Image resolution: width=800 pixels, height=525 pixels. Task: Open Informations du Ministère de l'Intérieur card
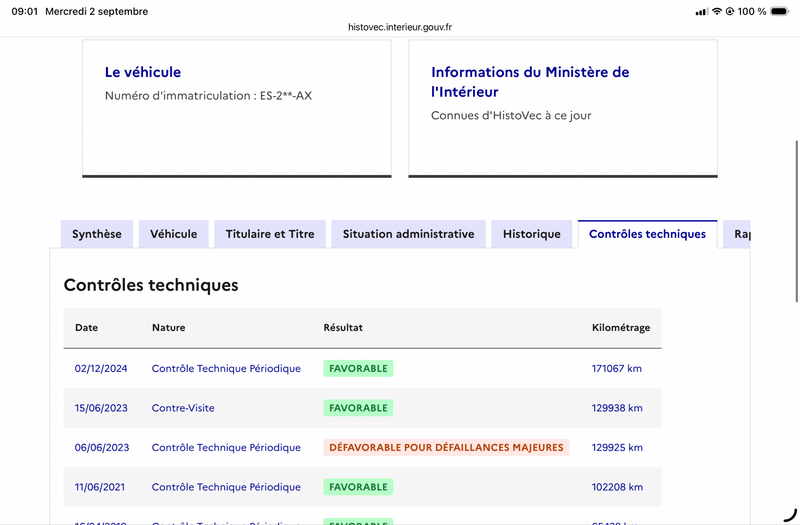pyautogui.click(x=530, y=82)
